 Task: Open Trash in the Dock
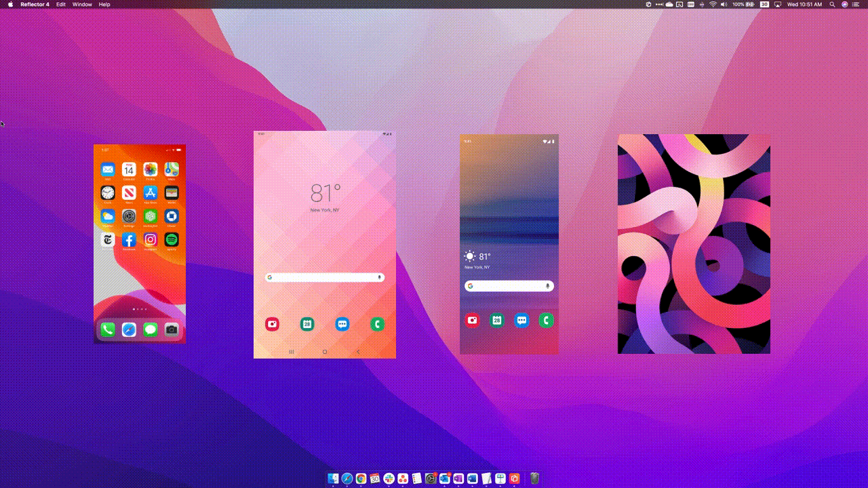pyautogui.click(x=534, y=479)
